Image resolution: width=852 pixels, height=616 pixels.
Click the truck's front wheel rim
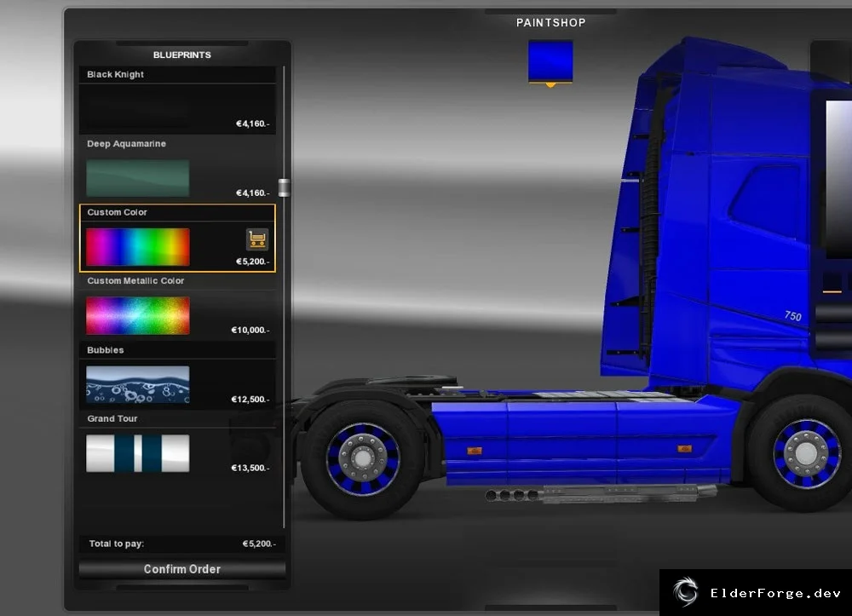point(807,453)
